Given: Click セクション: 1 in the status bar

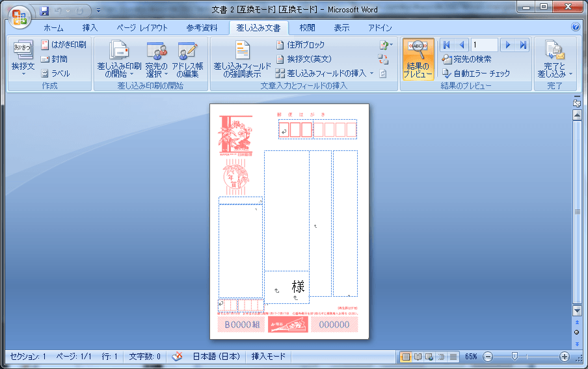Looking at the screenshot, I should 28,356.
